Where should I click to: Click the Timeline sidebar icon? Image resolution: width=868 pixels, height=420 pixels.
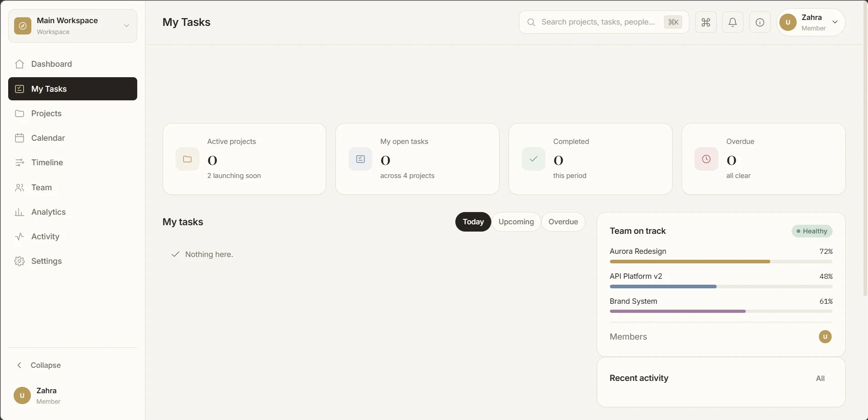pyautogui.click(x=20, y=163)
